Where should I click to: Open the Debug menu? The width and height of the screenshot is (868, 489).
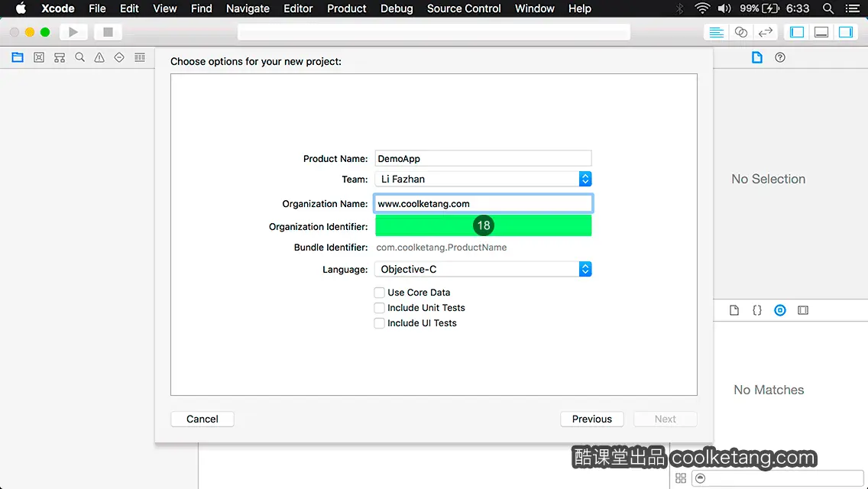pos(397,8)
